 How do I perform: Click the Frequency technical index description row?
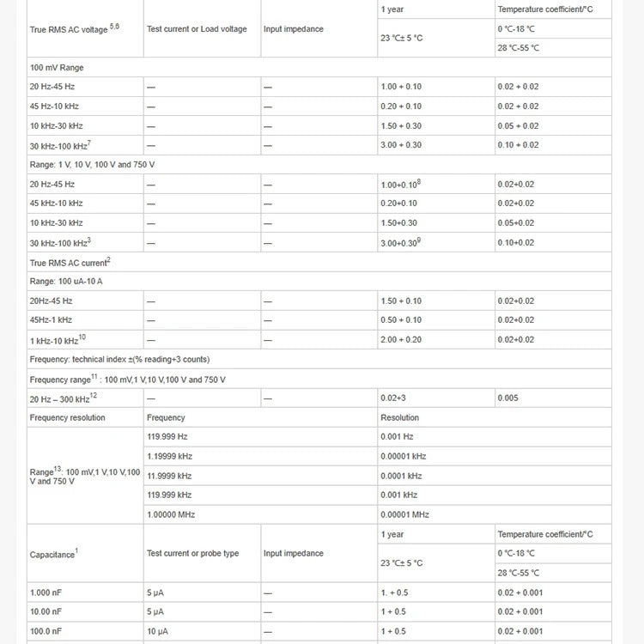click(x=119, y=359)
